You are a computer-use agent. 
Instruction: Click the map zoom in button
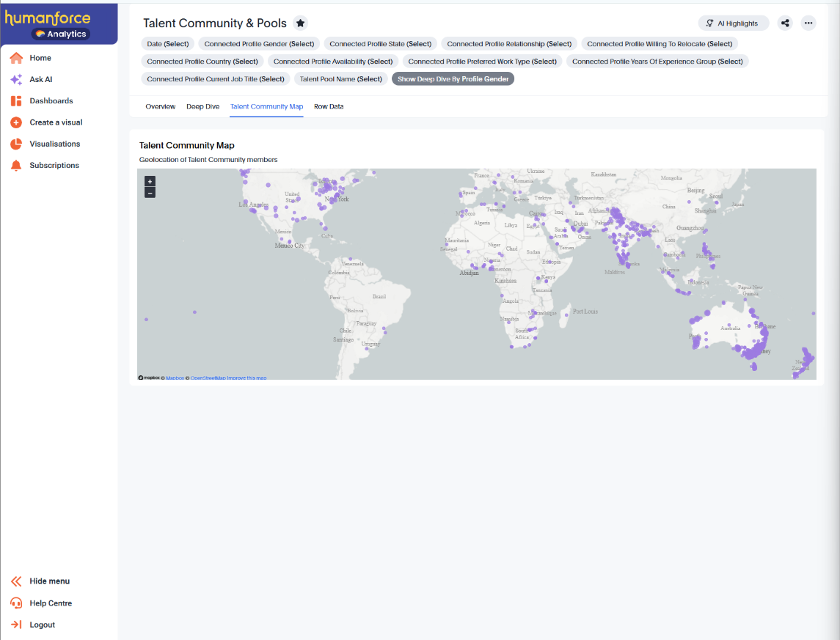pyautogui.click(x=150, y=180)
